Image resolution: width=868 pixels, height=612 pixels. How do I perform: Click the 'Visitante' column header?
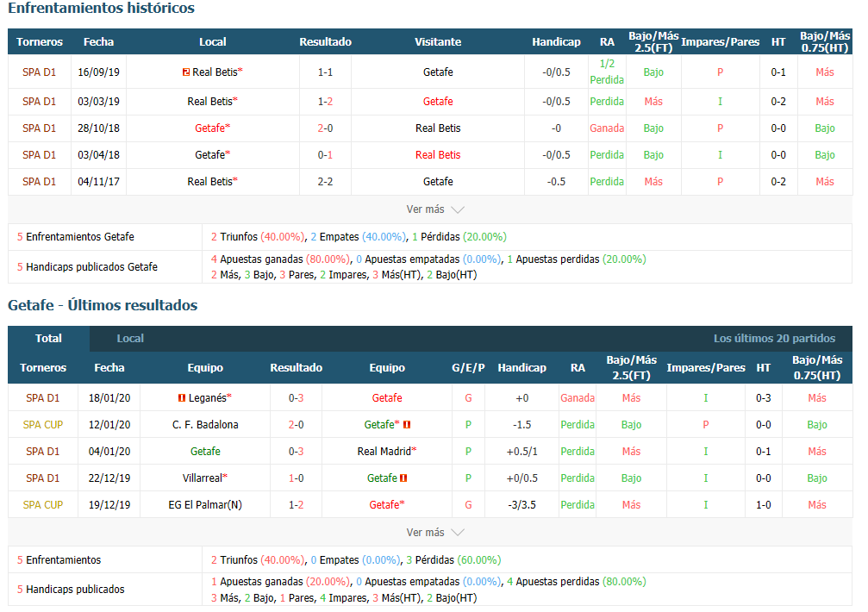[x=438, y=42]
